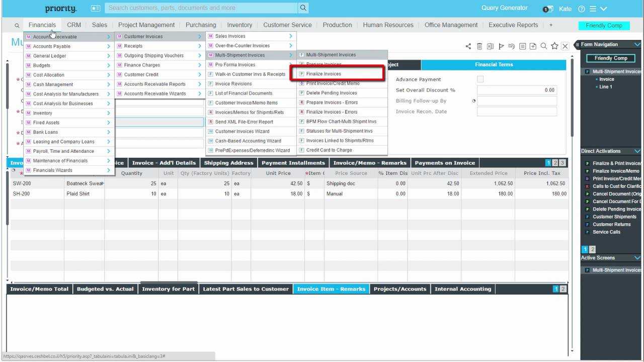Click the share icon in form toolbar
The width and height of the screenshot is (644, 362).
click(468, 46)
